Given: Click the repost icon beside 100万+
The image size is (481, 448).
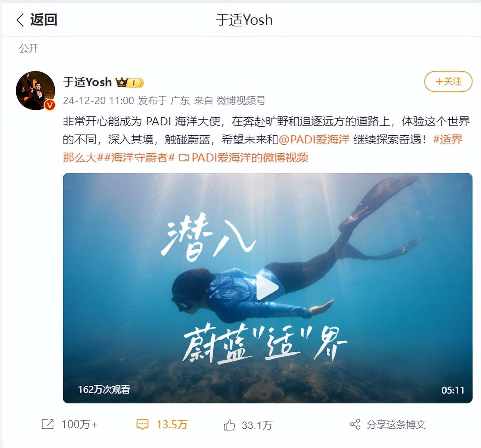Looking at the screenshot, I should (x=47, y=424).
